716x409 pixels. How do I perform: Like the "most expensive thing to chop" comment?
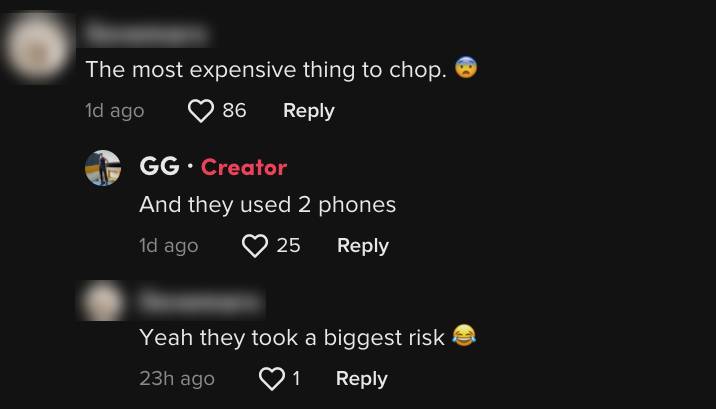[x=201, y=111]
